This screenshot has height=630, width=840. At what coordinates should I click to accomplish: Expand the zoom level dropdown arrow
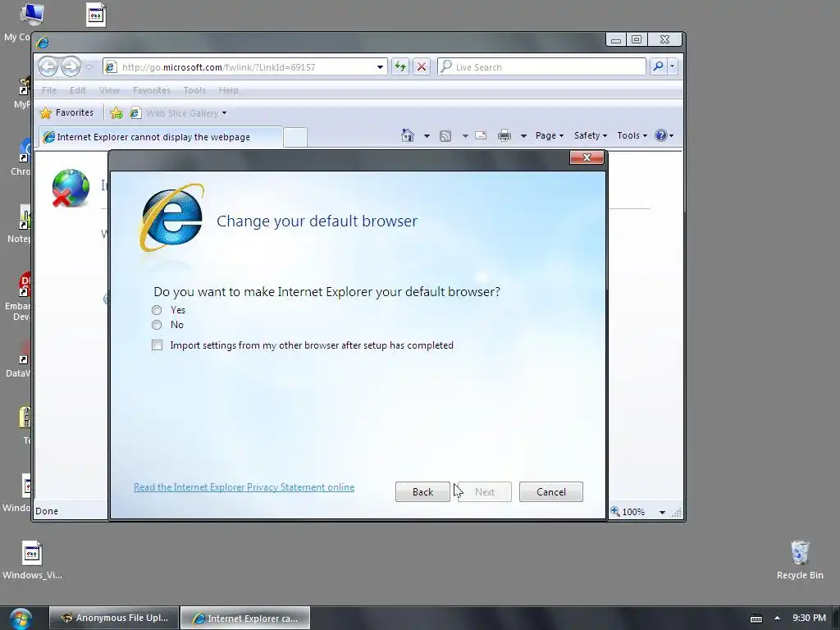point(662,512)
